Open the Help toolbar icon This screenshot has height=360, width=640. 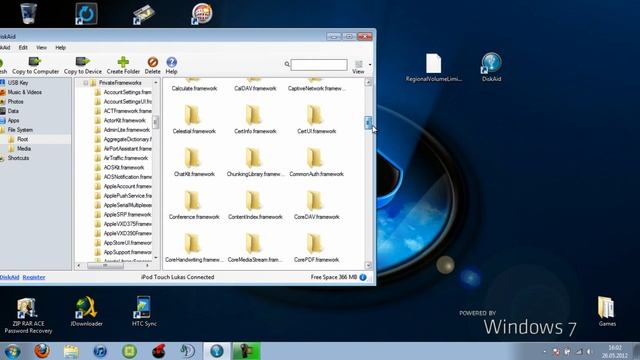click(x=171, y=62)
